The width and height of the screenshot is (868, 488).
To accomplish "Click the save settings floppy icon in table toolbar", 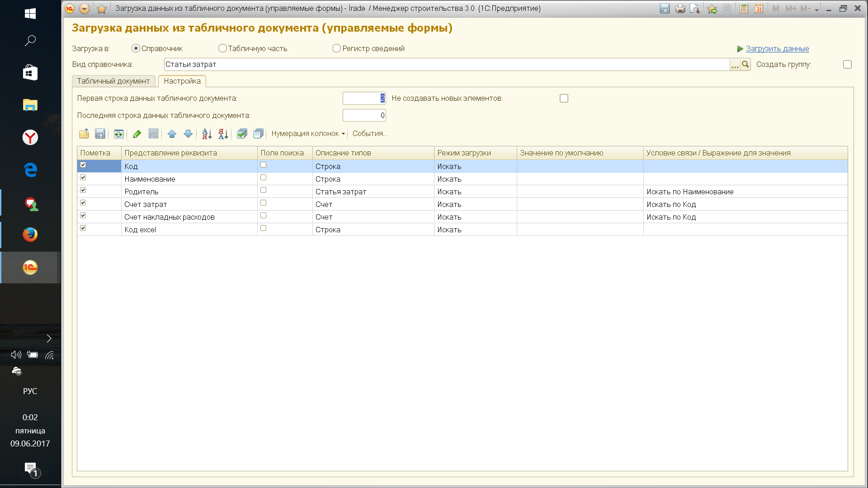I will tap(100, 134).
